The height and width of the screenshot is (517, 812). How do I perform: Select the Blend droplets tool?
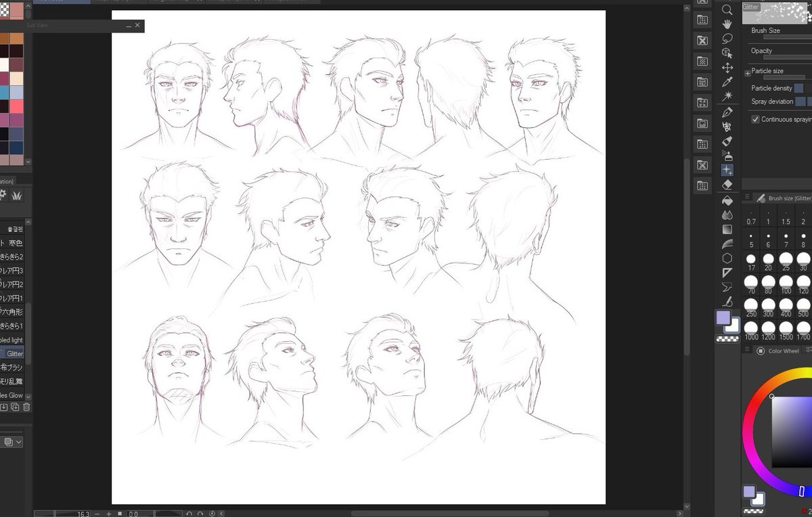click(727, 215)
